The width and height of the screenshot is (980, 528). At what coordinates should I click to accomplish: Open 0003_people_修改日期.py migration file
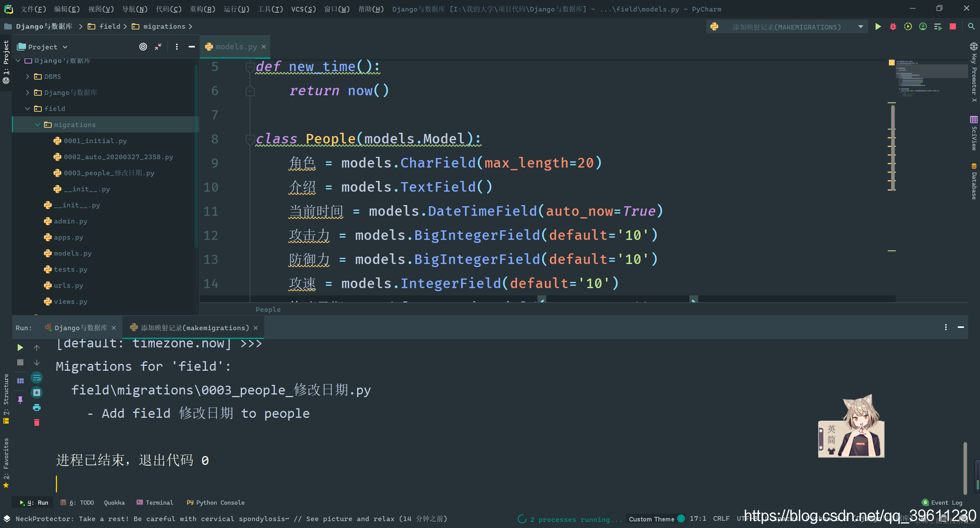[x=109, y=173]
